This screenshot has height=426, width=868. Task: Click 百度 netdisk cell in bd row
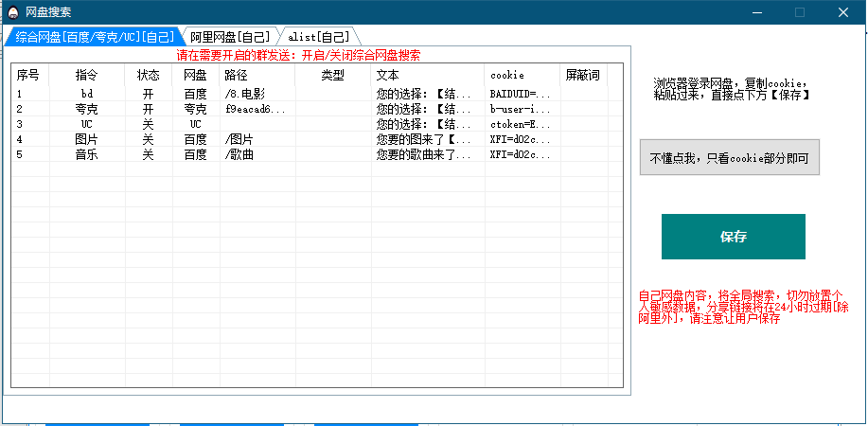click(195, 94)
